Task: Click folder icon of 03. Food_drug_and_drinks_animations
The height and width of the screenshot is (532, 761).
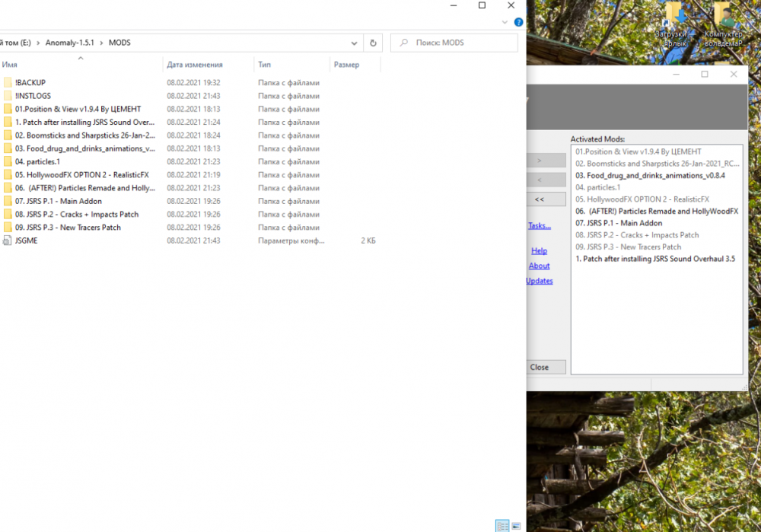Action: 8,148
